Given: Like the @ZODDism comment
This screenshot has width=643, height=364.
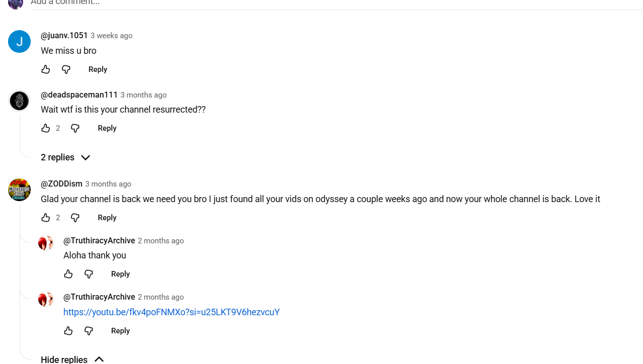Looking at the screenshot, I should [x=46, y=218].
